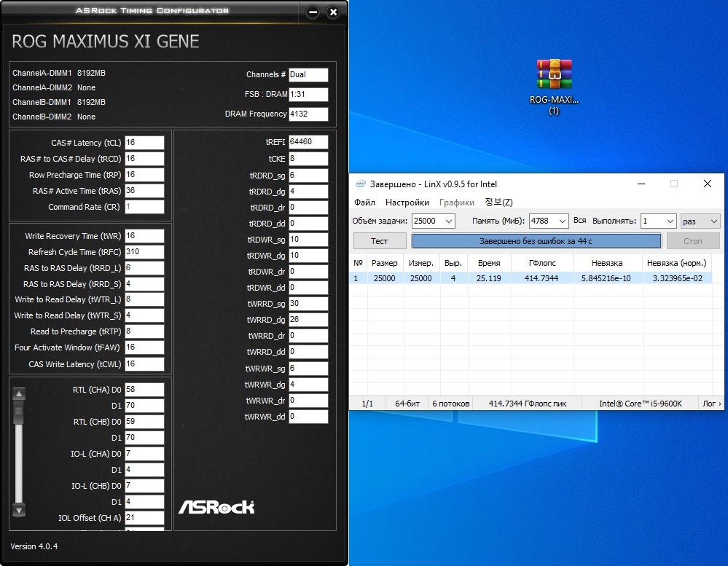The height and width of the screenshot is (566, 728).
Task: Click the Intel Core i5-9600K status bar entry
Action: click(641, 404)
